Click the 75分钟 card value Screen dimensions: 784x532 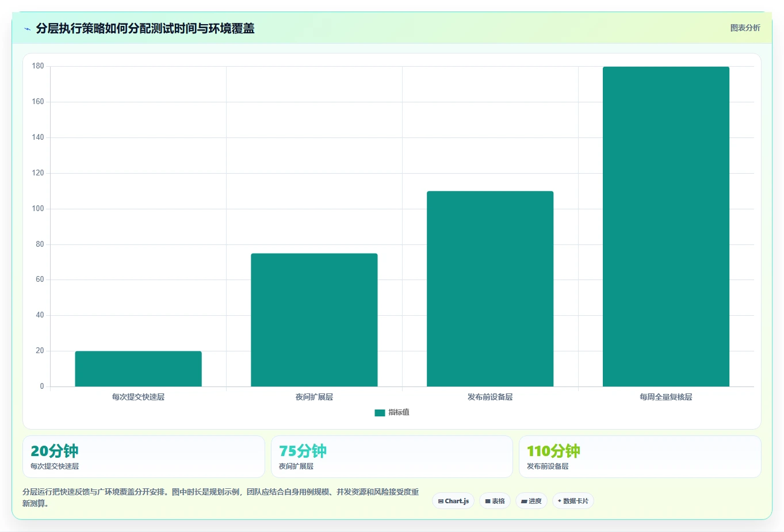coord(303,451)
